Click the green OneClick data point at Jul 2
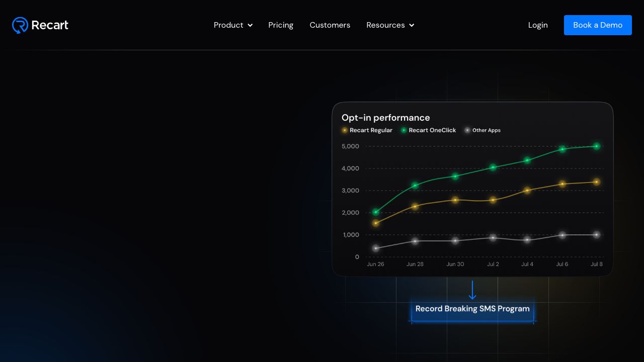This screenshot has height=362, width=644. 493,167
